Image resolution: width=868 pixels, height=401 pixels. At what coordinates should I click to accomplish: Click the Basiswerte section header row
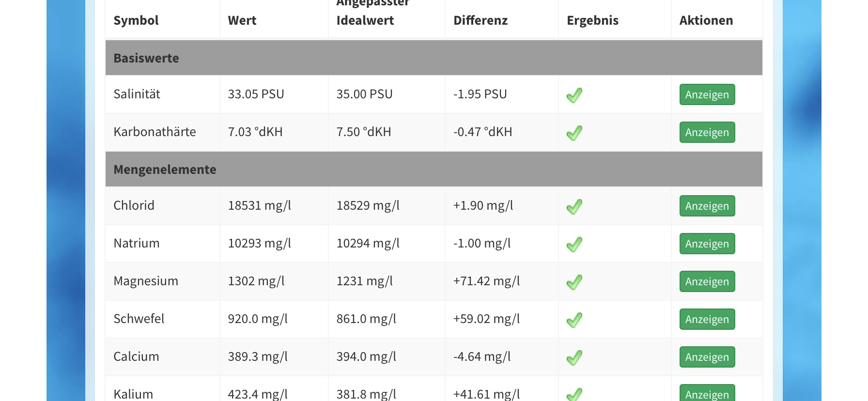click(434, 58)
